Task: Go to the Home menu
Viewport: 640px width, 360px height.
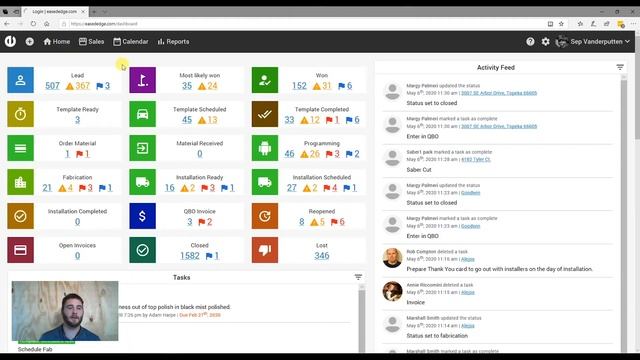Action: (57, 41)
